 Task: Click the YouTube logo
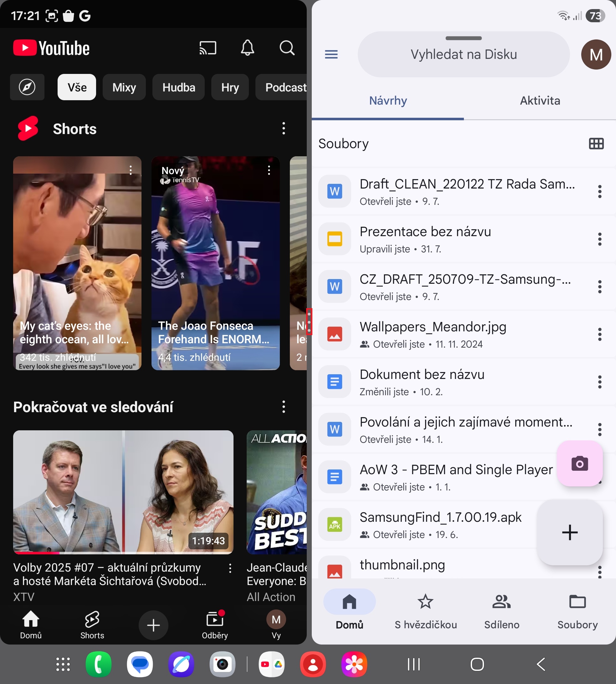pyautogui.click(x=51, y=48)
